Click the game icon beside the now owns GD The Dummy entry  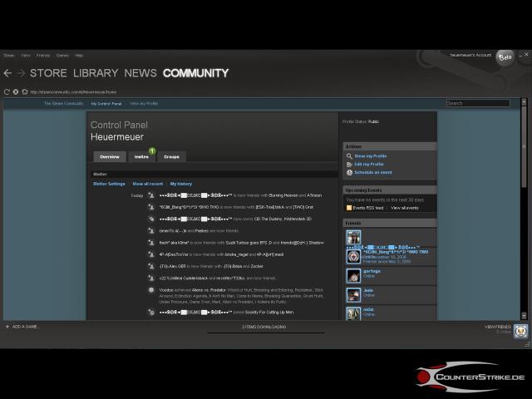(151, 219)
